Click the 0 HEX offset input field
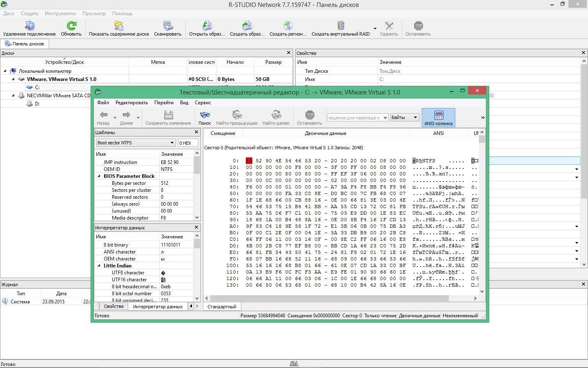588x368 pixels. [x=188, y=143]
